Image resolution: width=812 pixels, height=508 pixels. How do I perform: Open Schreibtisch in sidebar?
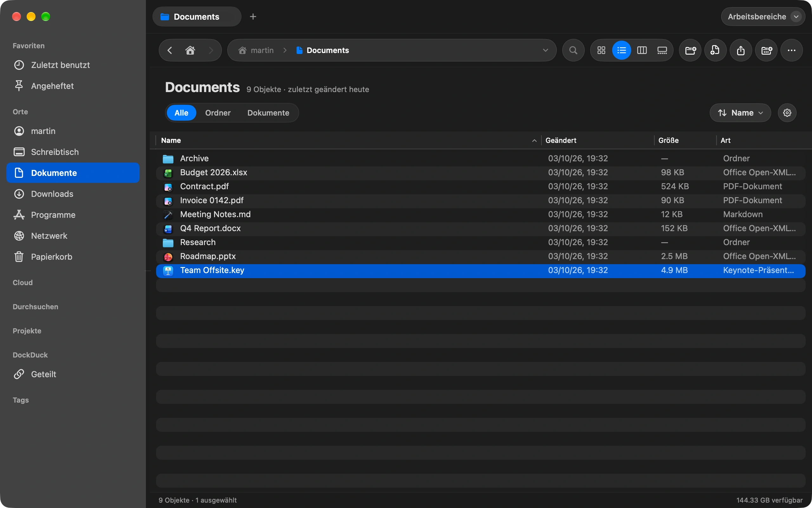point(73,152)
